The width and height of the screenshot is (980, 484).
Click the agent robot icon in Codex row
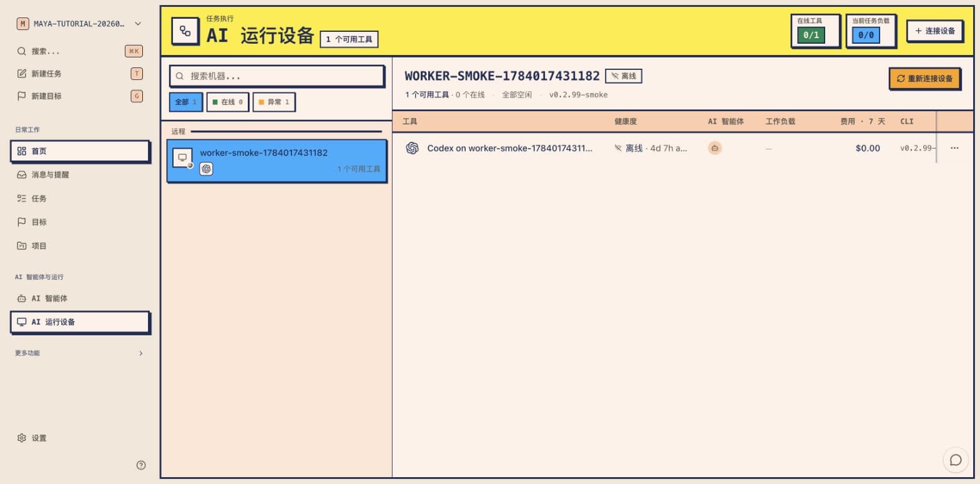click(715, 148)
